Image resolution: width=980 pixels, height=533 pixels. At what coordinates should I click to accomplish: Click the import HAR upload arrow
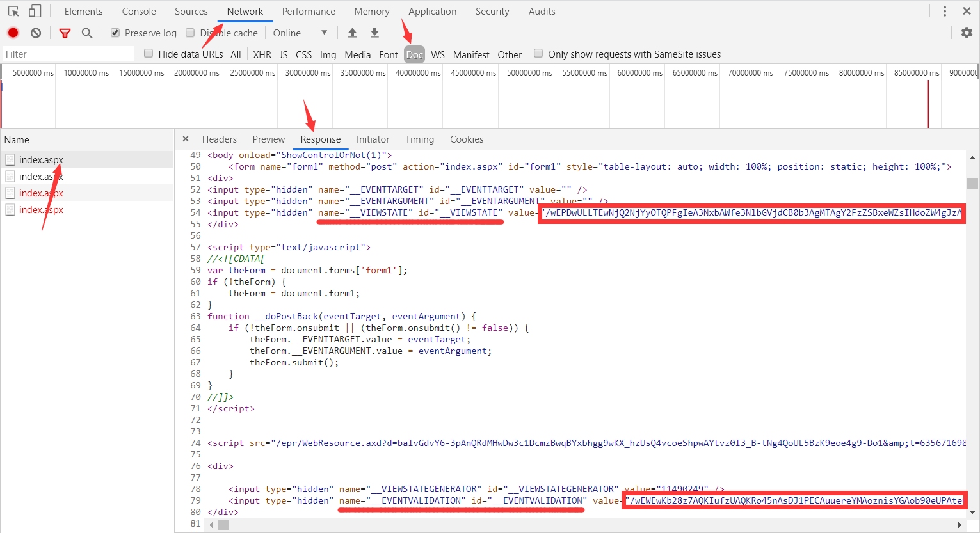point(352,33)
